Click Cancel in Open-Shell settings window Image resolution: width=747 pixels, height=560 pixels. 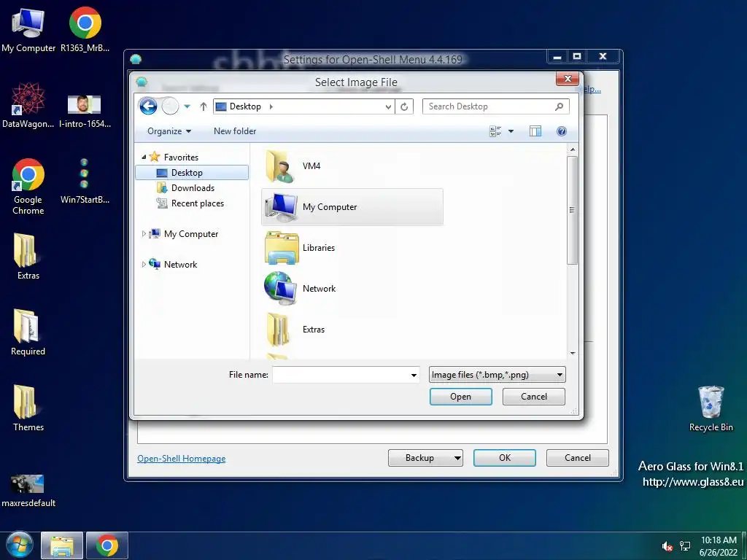point(578,458)
